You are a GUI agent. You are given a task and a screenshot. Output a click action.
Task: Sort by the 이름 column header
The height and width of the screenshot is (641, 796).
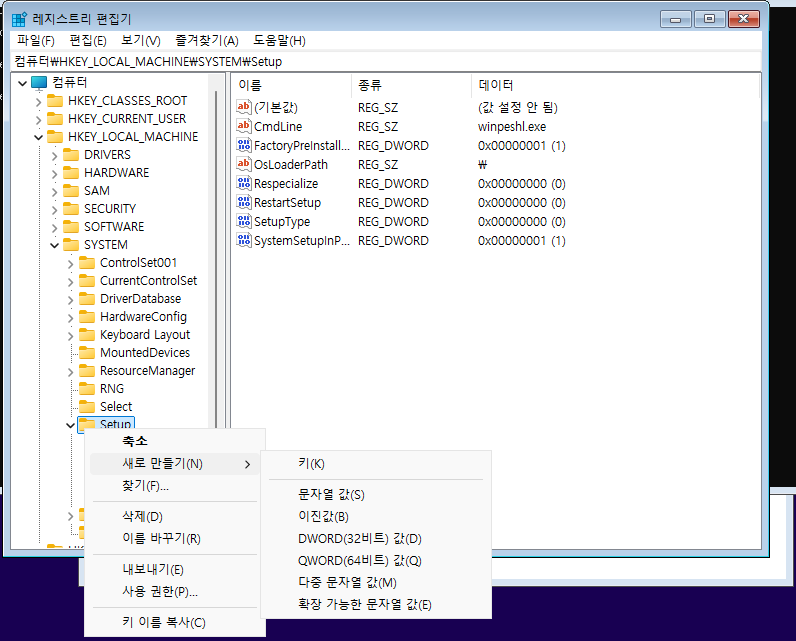tap(292, 85)
